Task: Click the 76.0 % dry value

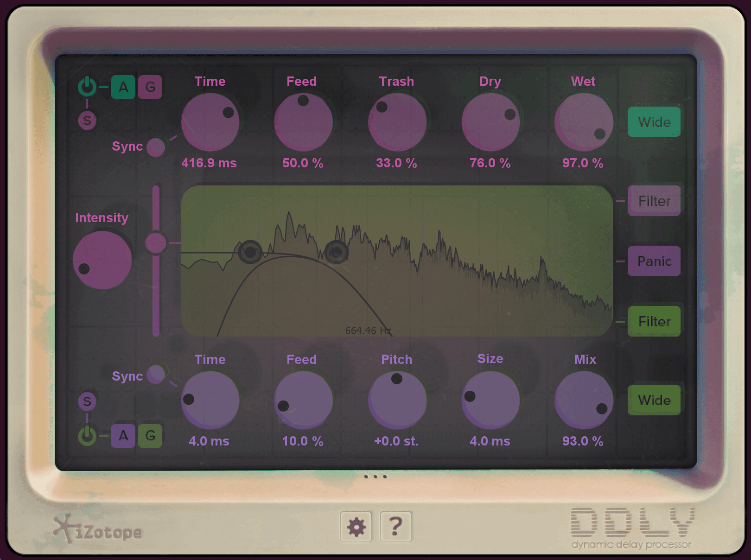Action: 490,163
